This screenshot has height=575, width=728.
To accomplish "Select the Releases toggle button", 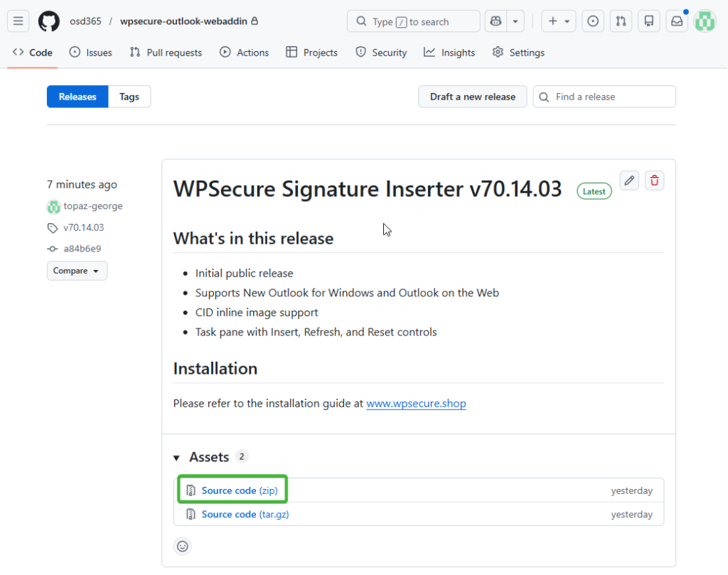I will click(77, 97).
